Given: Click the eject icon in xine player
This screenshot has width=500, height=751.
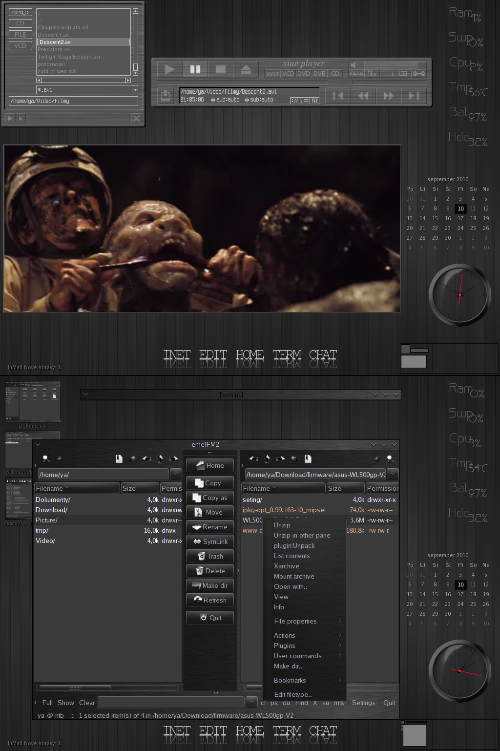Looking at the screenshot, I should point(246,69).
